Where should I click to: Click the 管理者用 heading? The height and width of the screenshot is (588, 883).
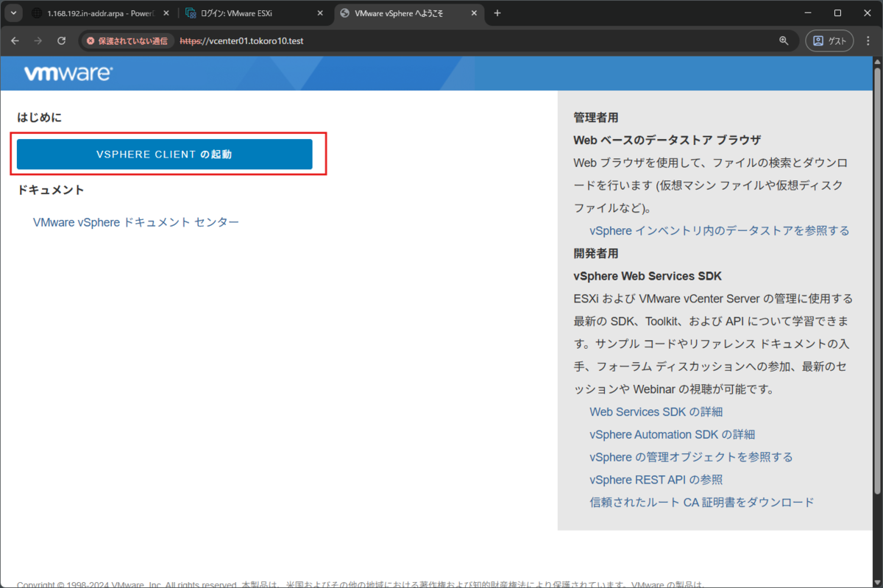point(596,117)
